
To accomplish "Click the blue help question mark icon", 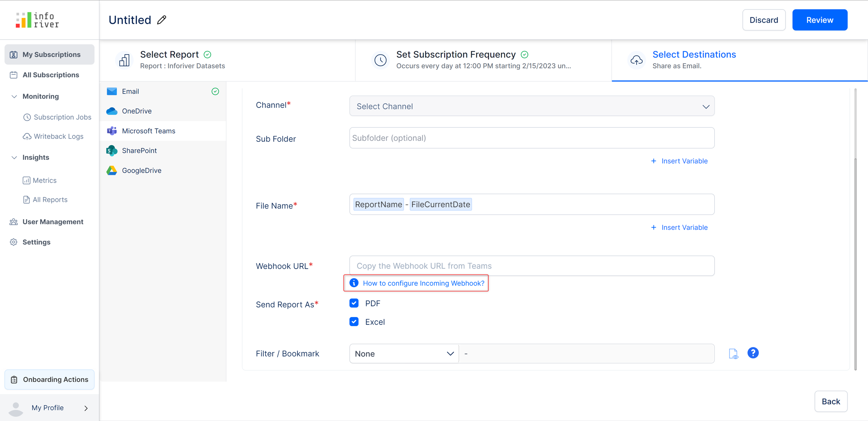I will 753,353.
